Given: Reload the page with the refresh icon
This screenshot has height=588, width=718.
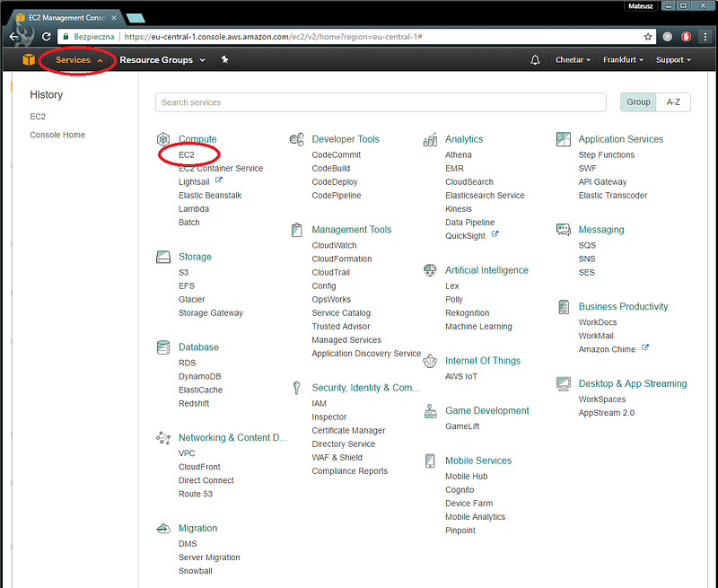Looking at the screenshot, I should point(47,37).
